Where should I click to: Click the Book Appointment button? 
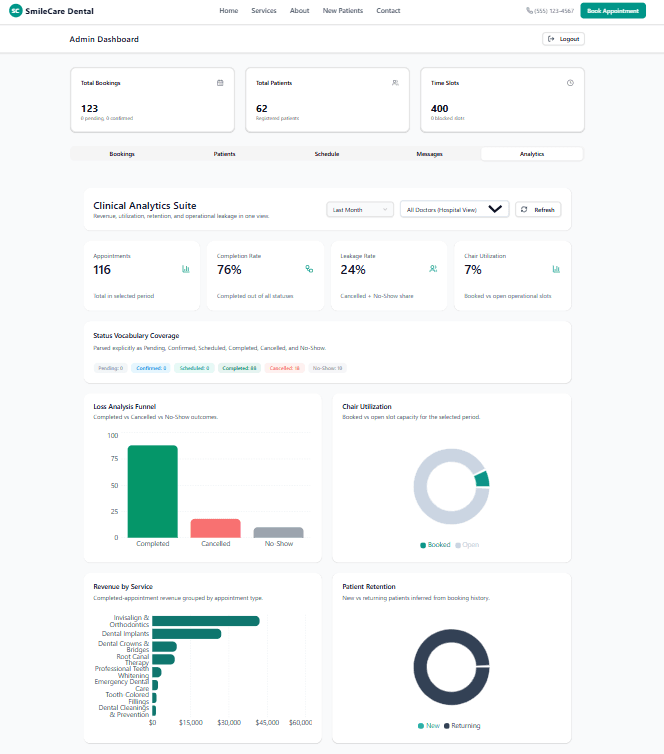613,11
